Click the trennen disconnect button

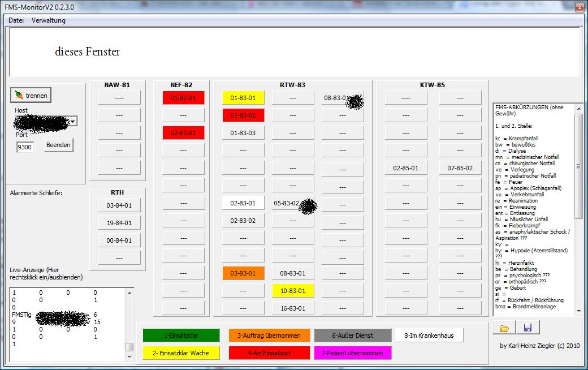pyautogui.click(x=31, y=95)
